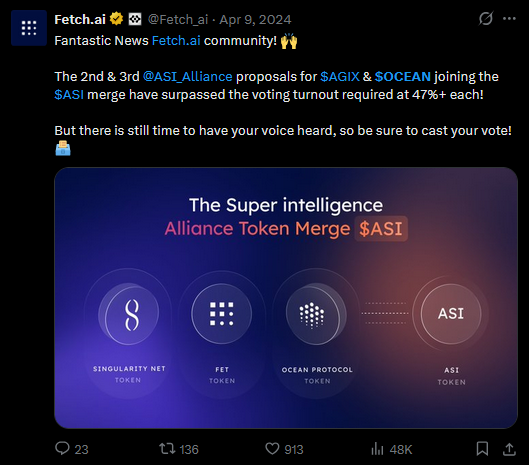This screenshot has height=465, width=529.
Task: Click the $OCEAN cashtag
Action: 403,77
